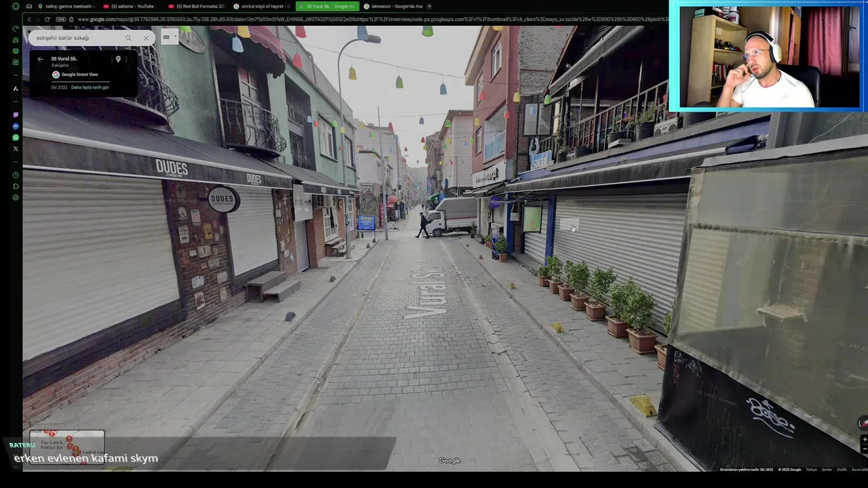Go back in browser history
The image size is (868, 488).
28,19
